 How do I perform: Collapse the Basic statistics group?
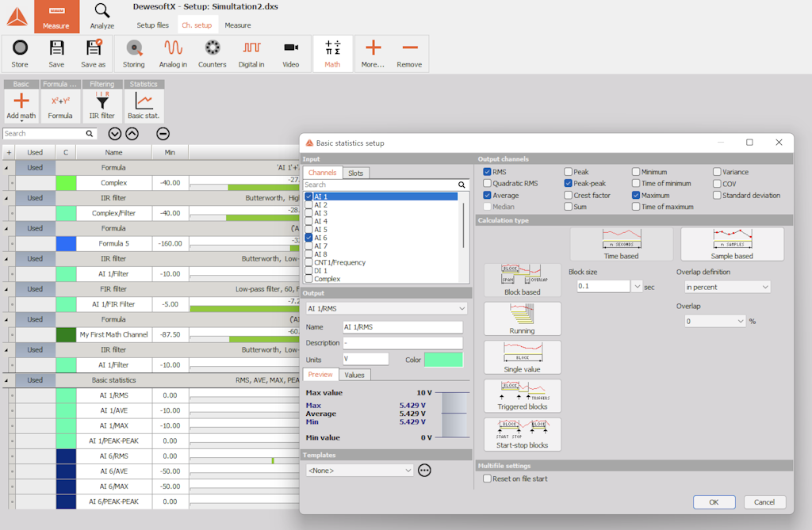coord(6,380)
